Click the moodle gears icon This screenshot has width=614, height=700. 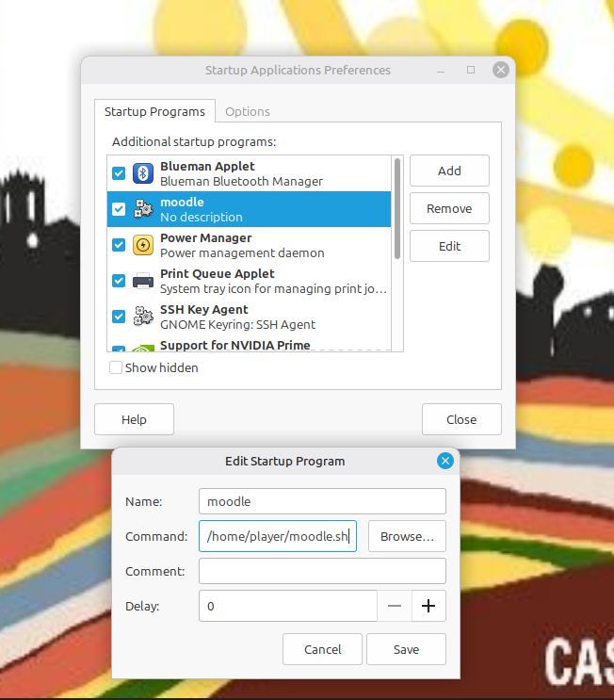[143, 209]
